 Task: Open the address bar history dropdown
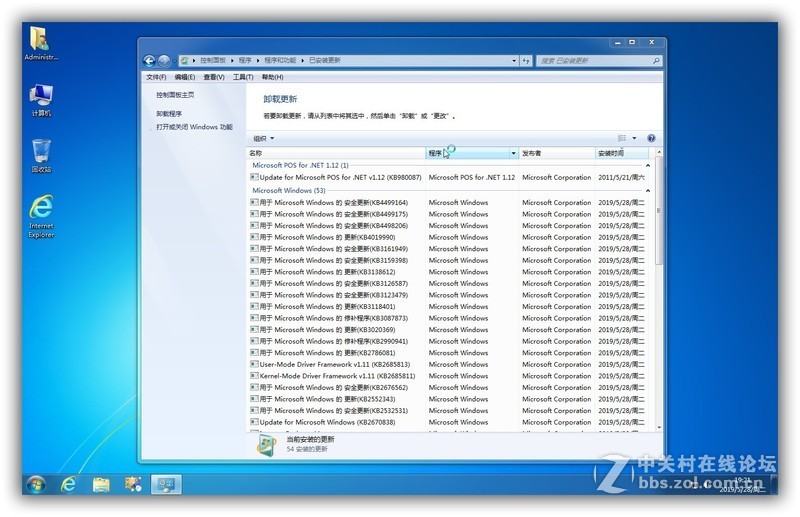point(514,61)
